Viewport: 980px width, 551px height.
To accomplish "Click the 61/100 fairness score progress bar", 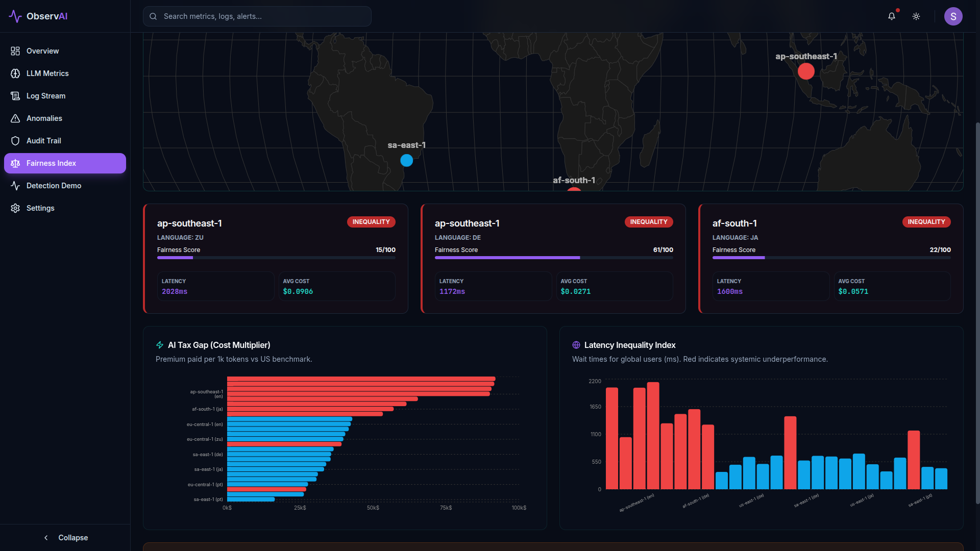I will click(x=554, y=258).
